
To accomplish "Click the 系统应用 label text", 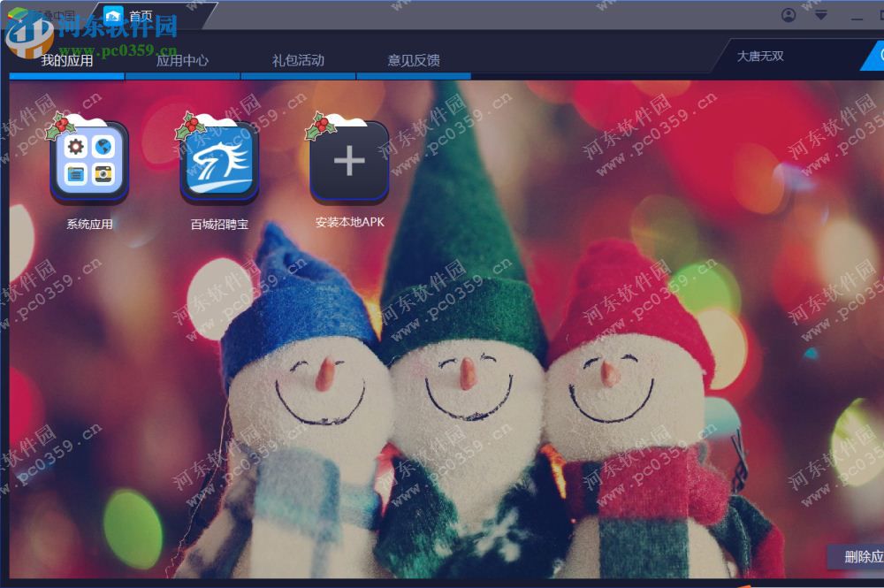I will tap(89, 225).
